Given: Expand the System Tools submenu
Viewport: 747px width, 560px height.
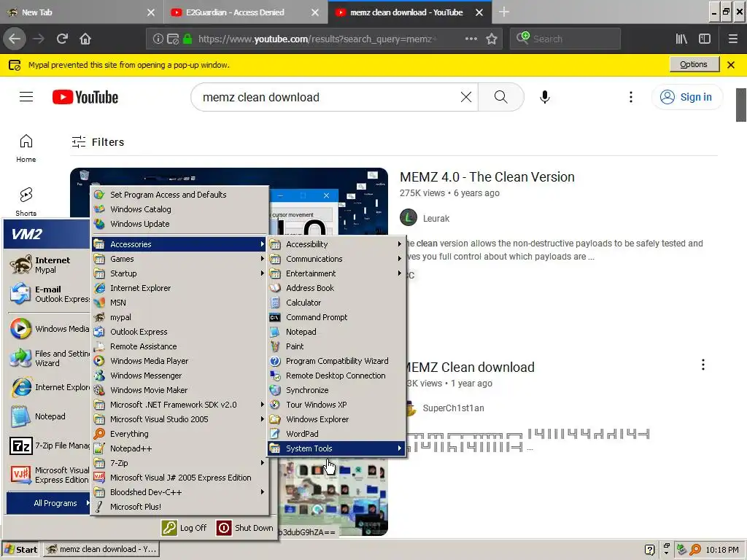Looking at the screenshot, I should click(x=336, y=448).
